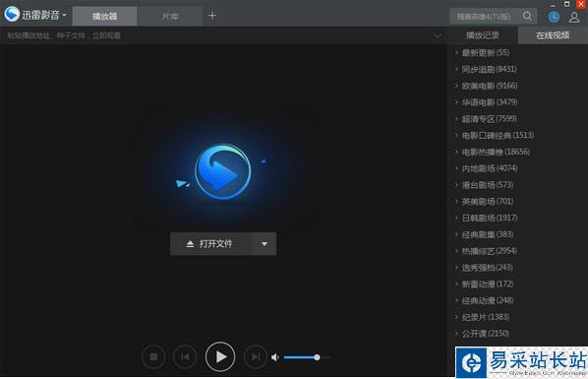This screenshot has height=379, width=588.
Task: Select 新番动漫 (172) category
Action: click(x=488, y=284)
